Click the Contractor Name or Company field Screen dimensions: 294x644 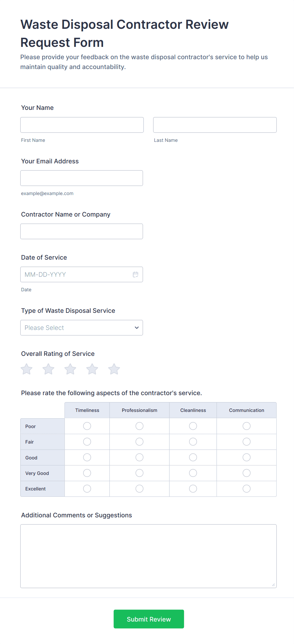tap(82, 231)
